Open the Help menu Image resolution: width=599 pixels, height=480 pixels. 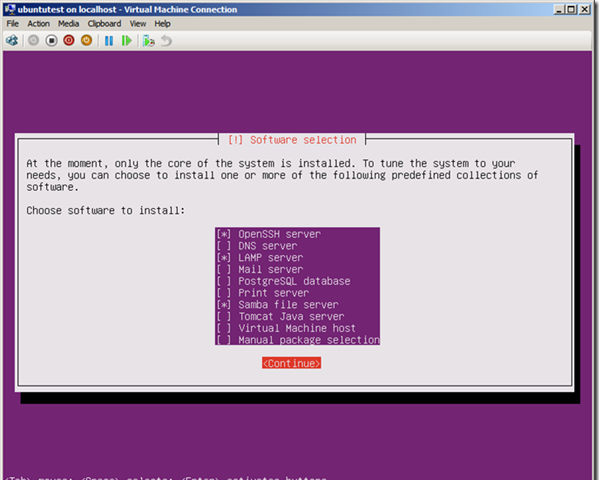(162, 24)
